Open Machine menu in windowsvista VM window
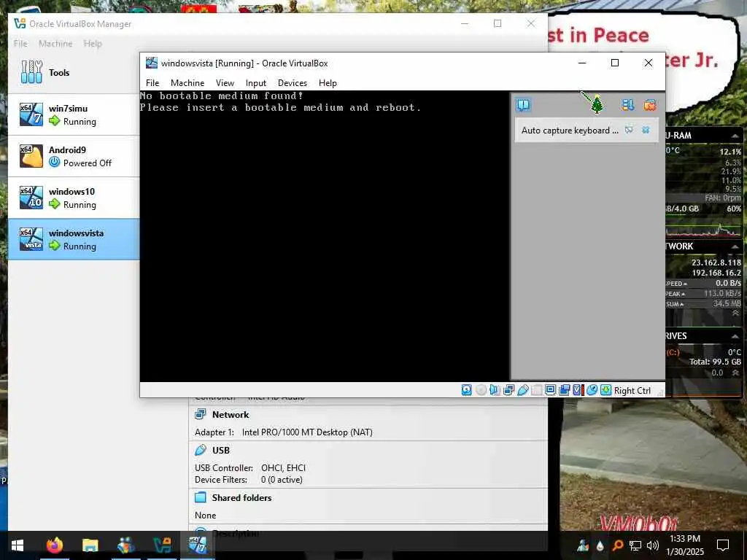 click(187, 83)
